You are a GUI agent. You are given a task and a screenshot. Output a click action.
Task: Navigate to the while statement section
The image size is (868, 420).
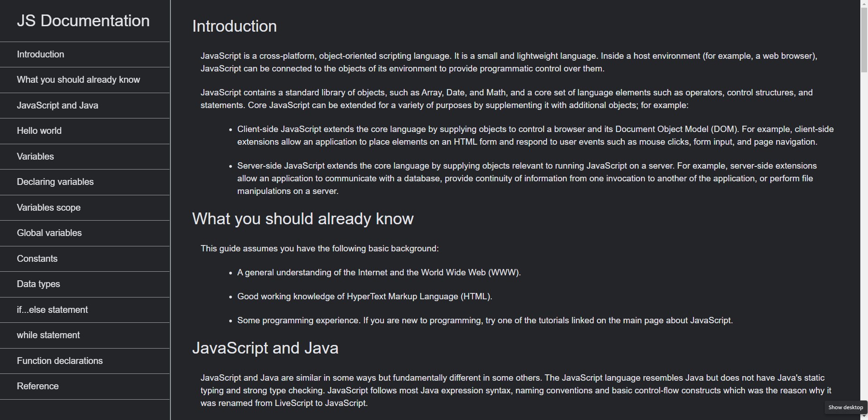48,335
